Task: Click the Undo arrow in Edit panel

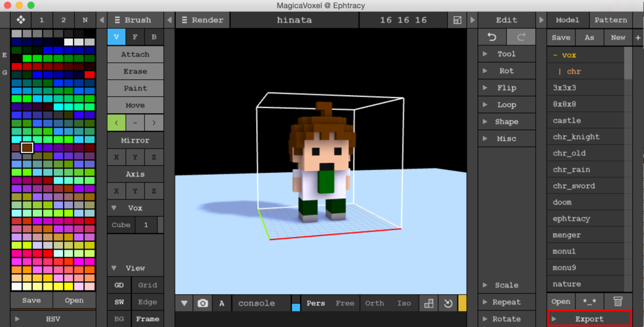Action: pos(492,37)
